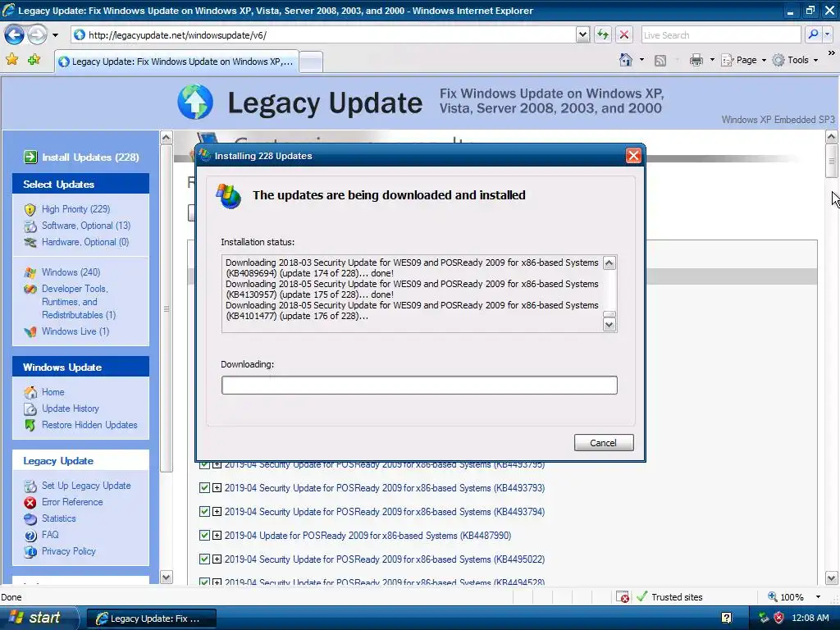Click the Favorites Center star icon
The image size is (840, 630).
[11, 59]
